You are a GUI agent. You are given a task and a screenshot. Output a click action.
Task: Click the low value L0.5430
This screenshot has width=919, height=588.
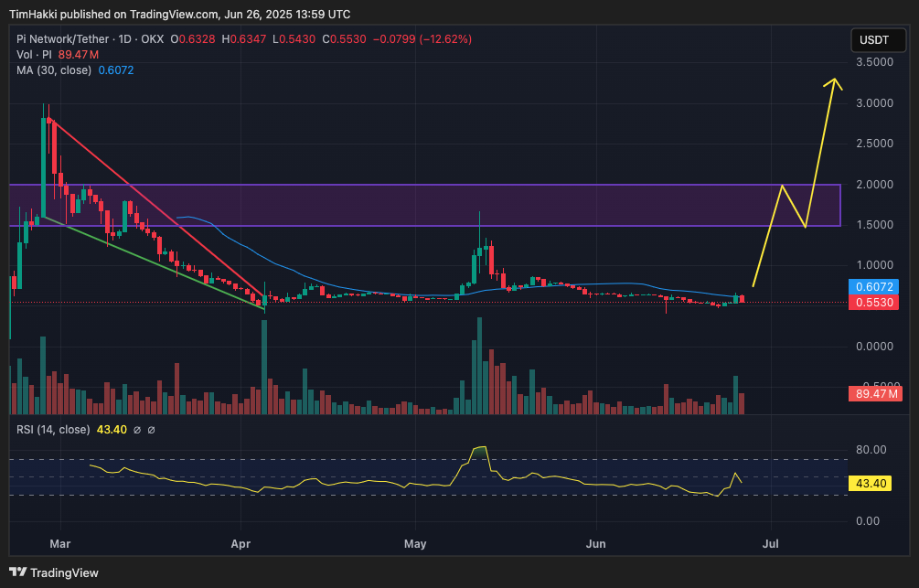pos(294,39)
